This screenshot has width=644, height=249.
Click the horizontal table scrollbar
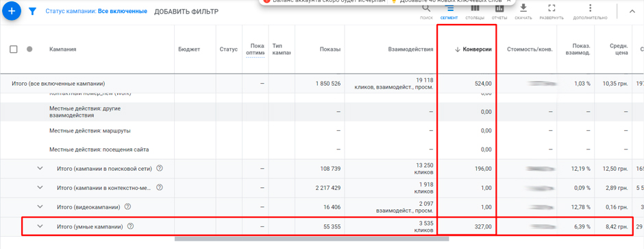tap(312, 238)
